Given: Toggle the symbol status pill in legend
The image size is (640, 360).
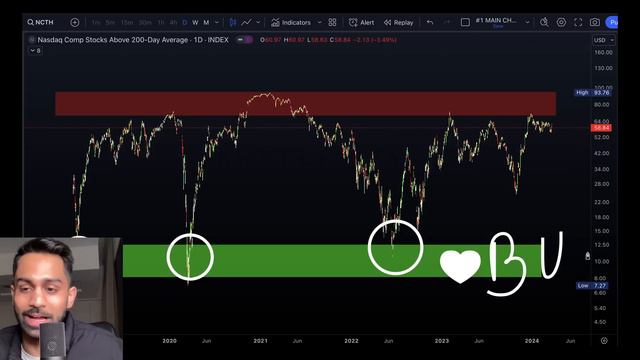Looking at the screenshot, I should [244, 40].
